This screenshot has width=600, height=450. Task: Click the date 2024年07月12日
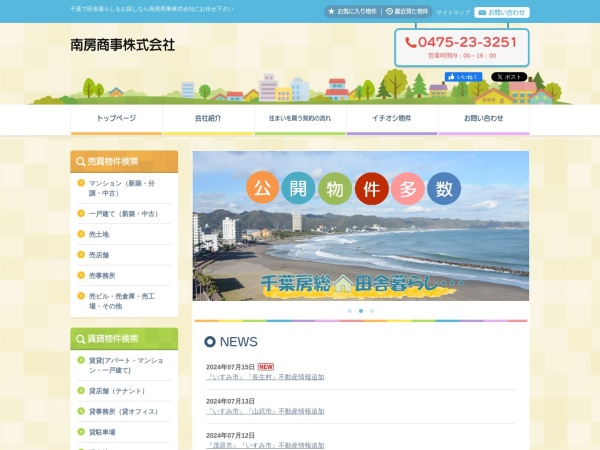point(230,435)
